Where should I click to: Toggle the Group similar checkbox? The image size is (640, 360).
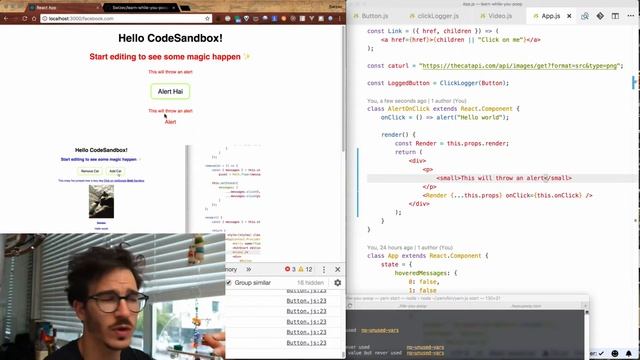(x=229, y=282)
